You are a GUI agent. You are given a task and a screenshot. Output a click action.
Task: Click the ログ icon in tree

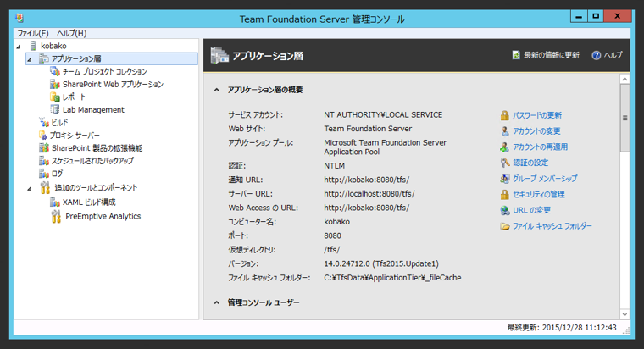(x=44, y=174)
